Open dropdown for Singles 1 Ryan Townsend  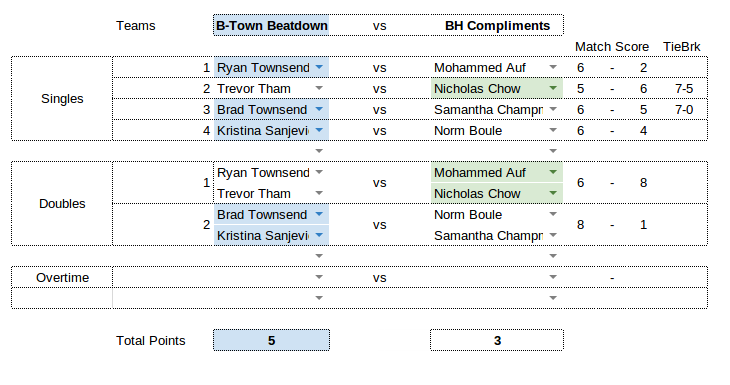click(x=319, y=67)
